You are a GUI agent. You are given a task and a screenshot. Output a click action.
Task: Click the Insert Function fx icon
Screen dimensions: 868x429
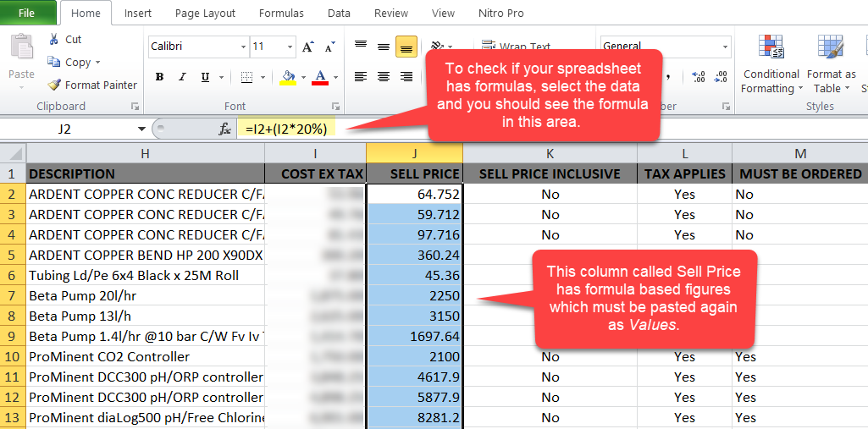click(225, 129)
